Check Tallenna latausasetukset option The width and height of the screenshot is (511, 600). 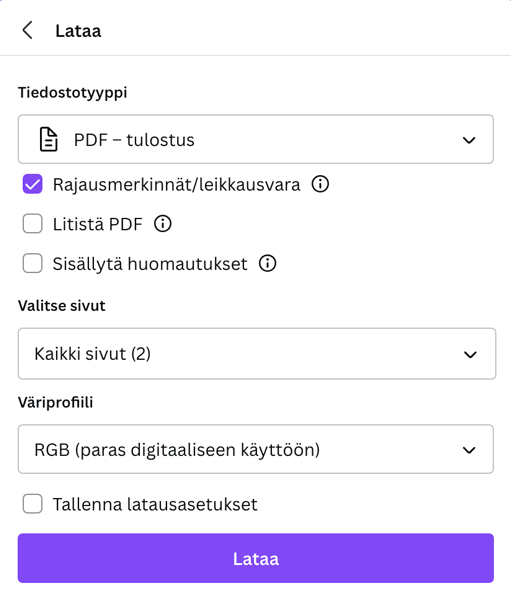click(x=33, y=504)
